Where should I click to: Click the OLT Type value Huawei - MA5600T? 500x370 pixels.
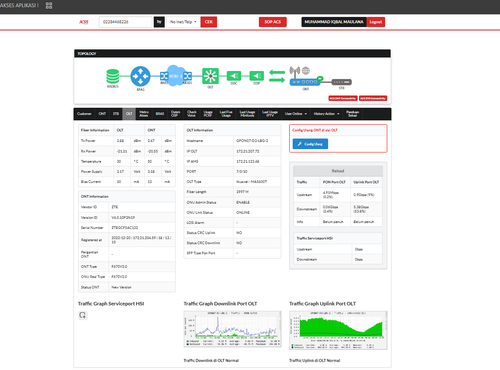[x=252, y=182]
